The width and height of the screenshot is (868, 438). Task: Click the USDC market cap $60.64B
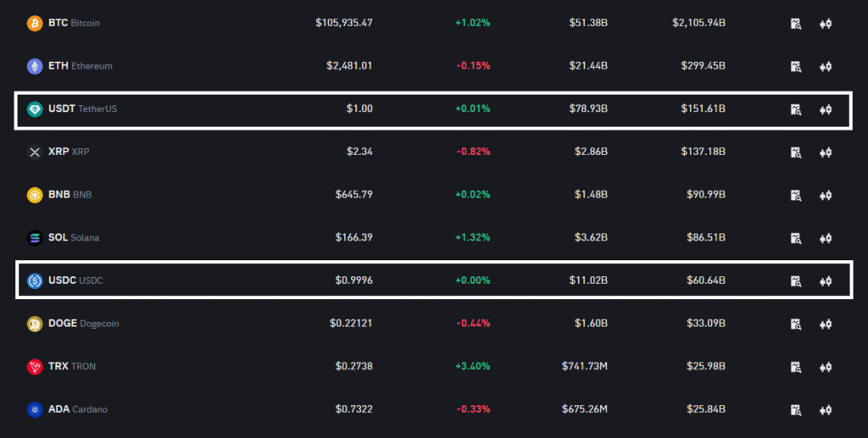(x=706, y=280)
